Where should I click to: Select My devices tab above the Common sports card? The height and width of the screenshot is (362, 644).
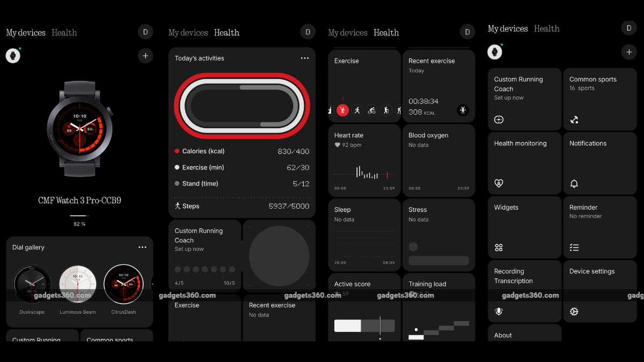pos(508,29)
